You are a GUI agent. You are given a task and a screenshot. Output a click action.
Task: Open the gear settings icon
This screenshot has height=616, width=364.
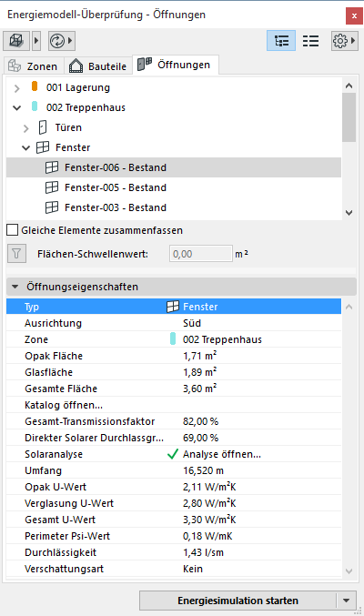coord(340,41)
